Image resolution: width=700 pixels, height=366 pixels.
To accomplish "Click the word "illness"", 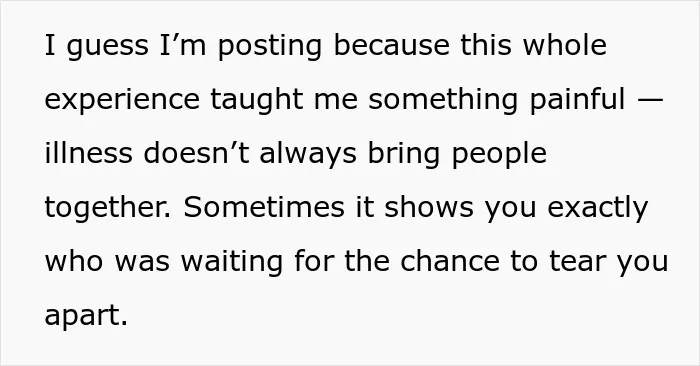I will pyautogui.click(x=88, y=153).
